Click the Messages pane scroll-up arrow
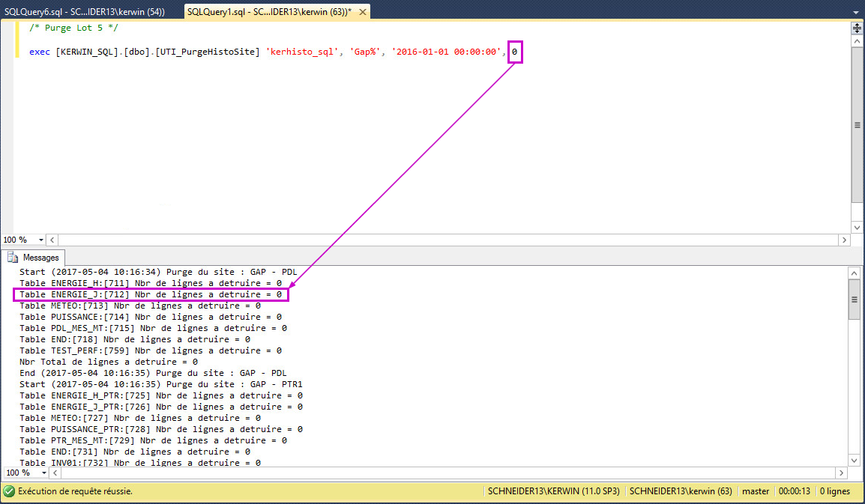The height and width of the screenshot is (504, 865). 855,273
